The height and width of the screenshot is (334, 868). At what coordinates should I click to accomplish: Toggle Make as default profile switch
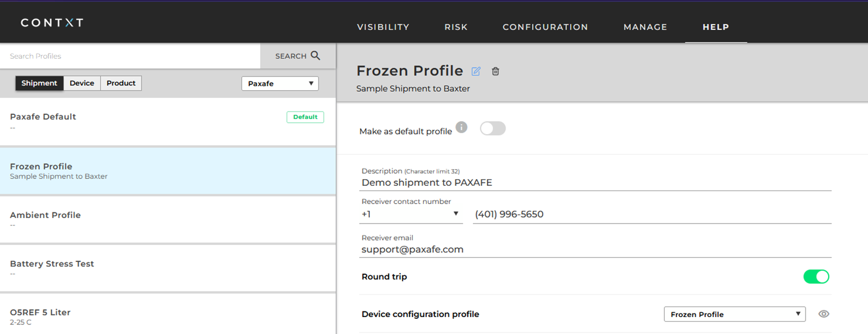tap(493, 128)
